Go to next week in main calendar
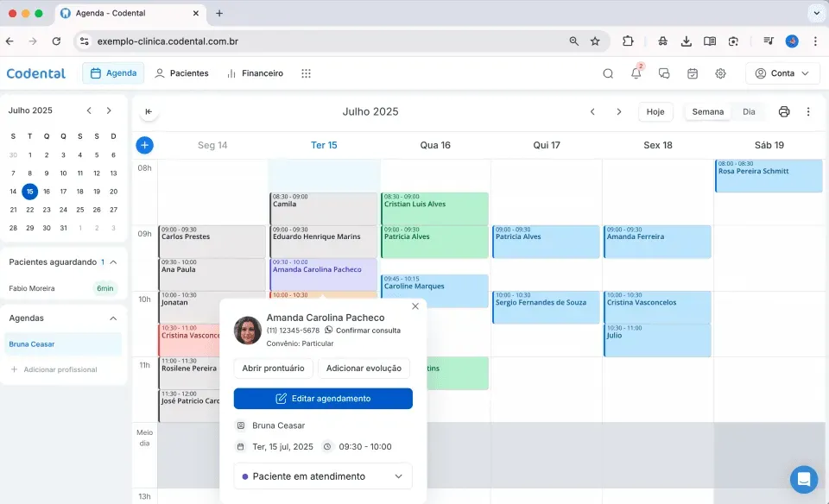829x504 pixels. point(619,111)
